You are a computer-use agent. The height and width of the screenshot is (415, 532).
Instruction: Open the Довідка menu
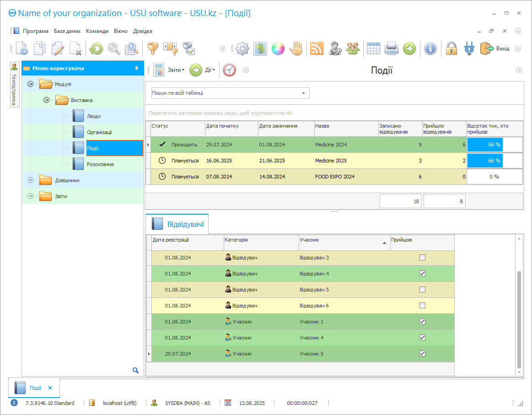pyautogui.click(x=143, y=31)
